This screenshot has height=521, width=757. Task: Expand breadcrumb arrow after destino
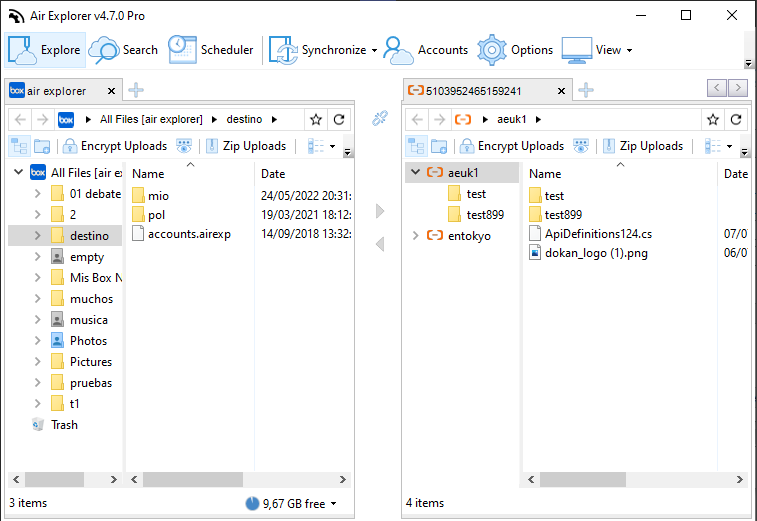tap(274, 119)
